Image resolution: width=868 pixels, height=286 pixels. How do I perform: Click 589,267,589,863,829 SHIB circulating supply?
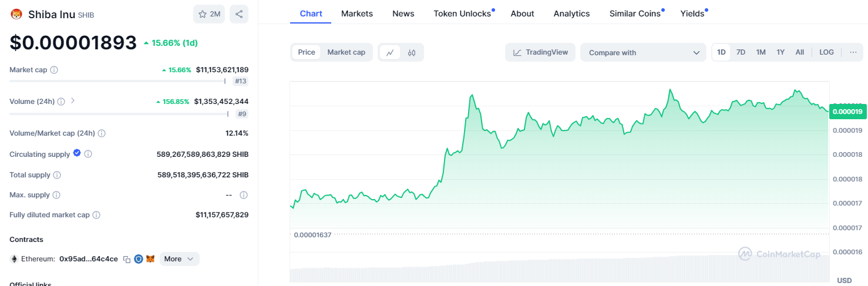point(203,154)
